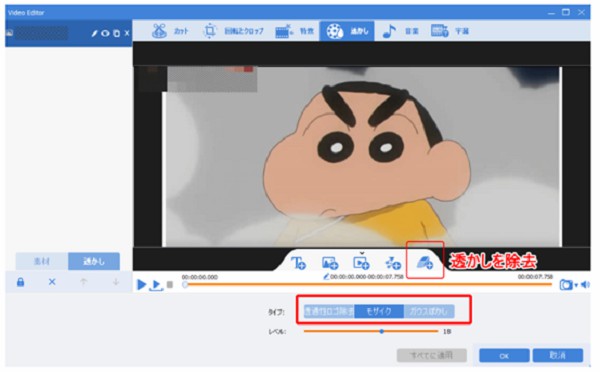
Task: Click the add video watermark icon
Action: 361,263
